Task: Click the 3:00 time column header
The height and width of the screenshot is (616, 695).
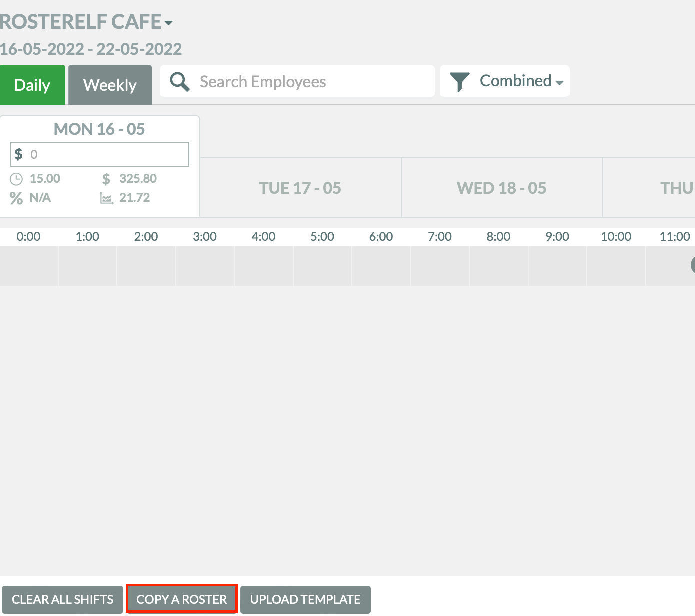Action: (205, 236)
